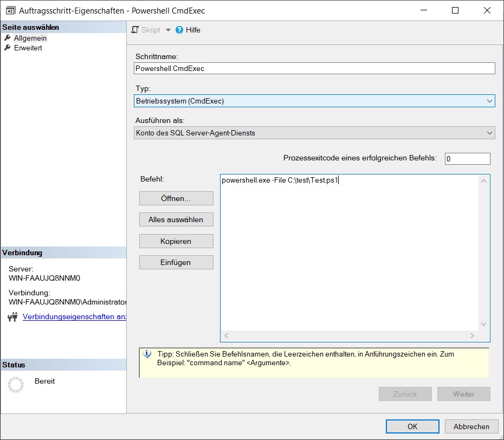Click inside the Befehl command text area
Image resolution: width=504 pixels, height=440 pixels.
(x=350, y=253)
